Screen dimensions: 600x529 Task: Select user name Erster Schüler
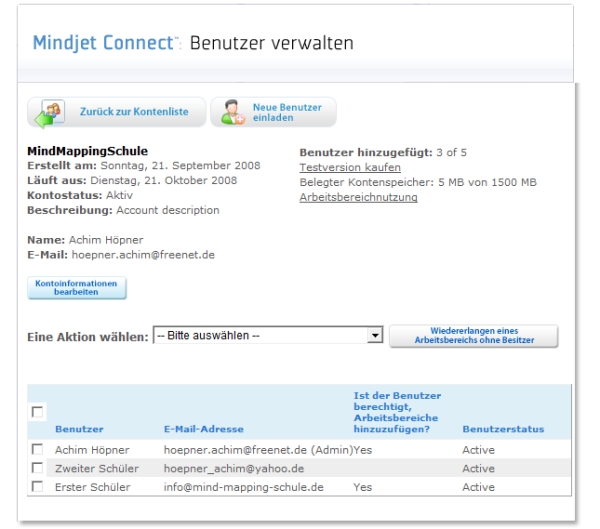(93, 487)
